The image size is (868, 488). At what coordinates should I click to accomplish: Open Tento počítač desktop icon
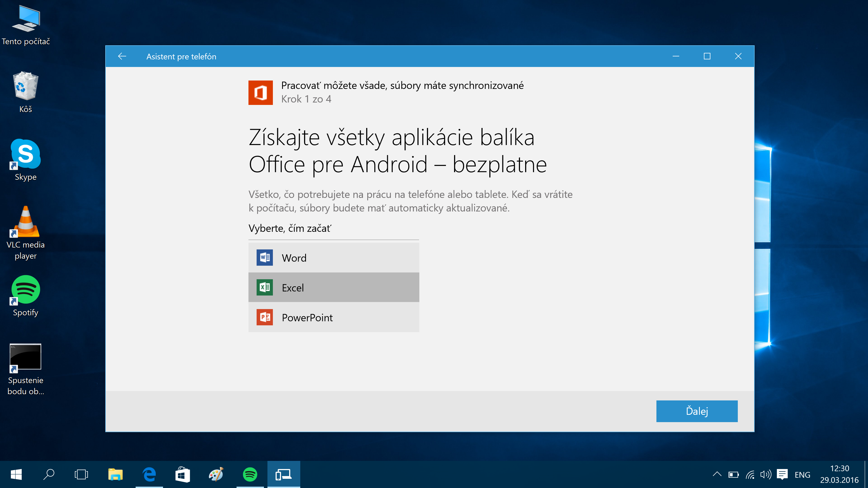25,25
